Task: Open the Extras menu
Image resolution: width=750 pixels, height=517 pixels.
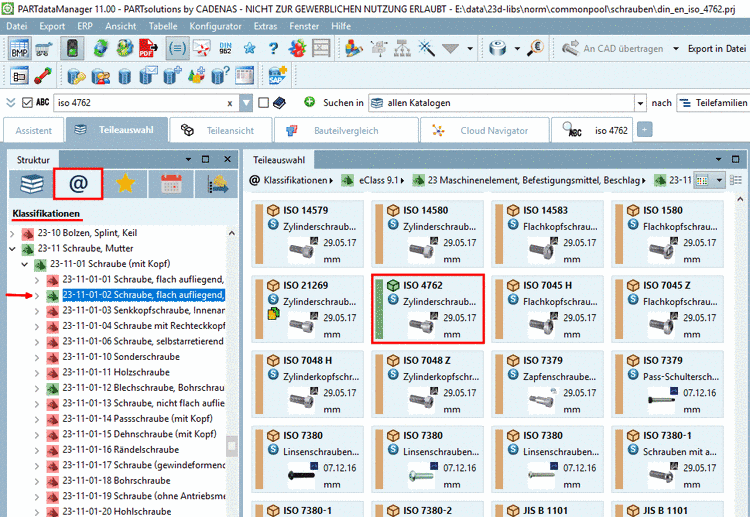Action: [x=265, y=26]
